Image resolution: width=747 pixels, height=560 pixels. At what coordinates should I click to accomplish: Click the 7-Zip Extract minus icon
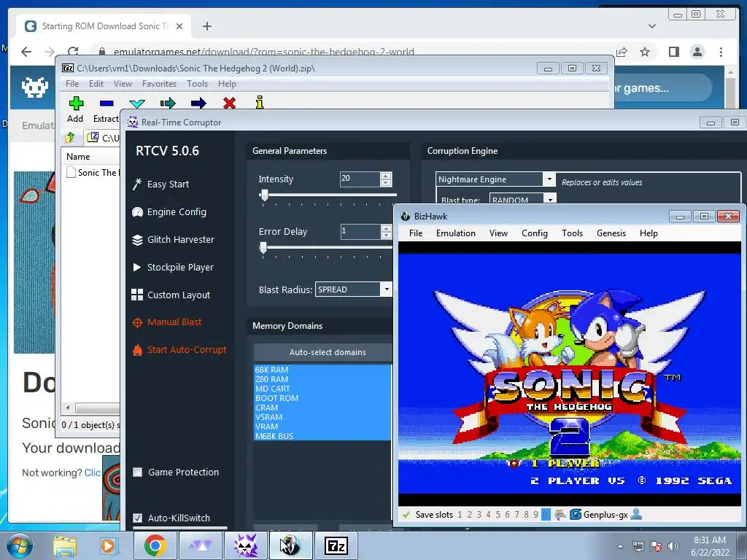[107, 104]
